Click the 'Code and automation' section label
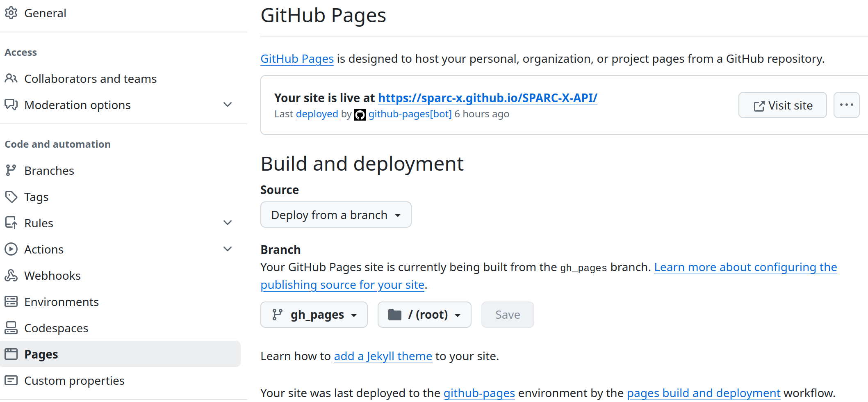This screenshot has height=402, width=868. 58,144
